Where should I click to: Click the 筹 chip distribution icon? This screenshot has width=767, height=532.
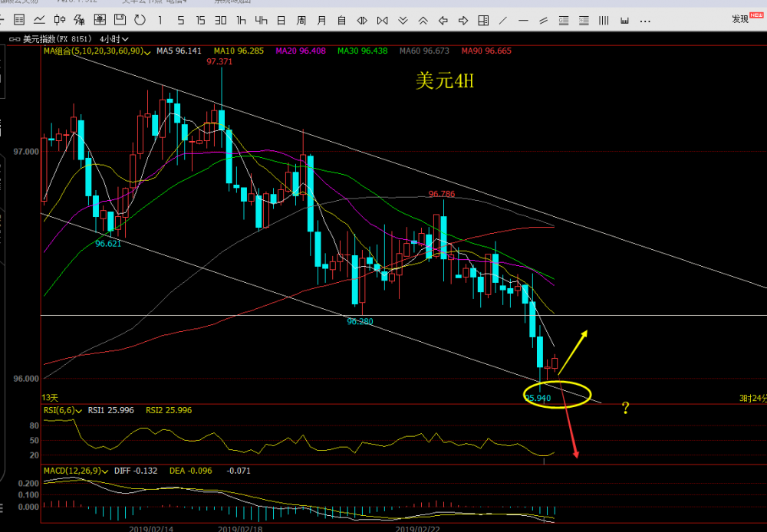point(79,20)
